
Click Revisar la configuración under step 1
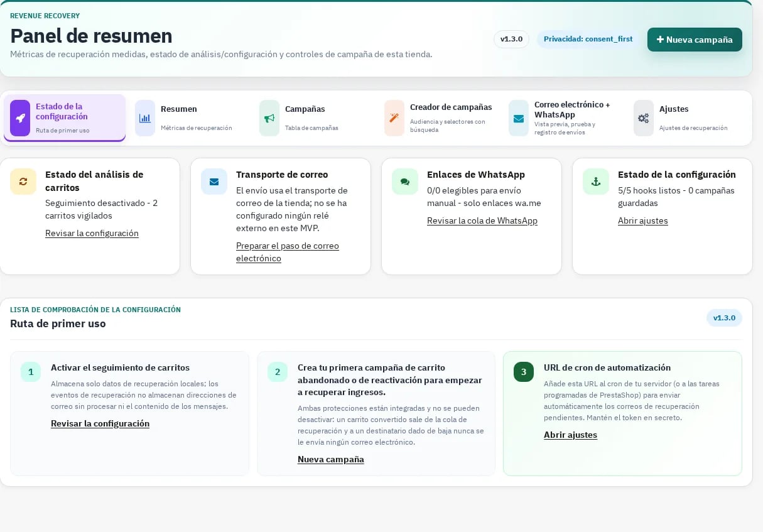[100, 423]
